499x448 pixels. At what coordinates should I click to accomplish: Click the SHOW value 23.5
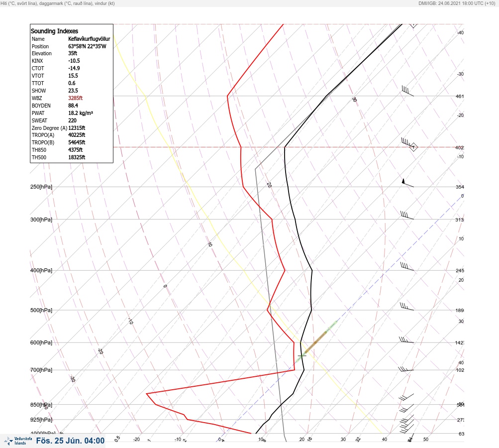[73, 91]
